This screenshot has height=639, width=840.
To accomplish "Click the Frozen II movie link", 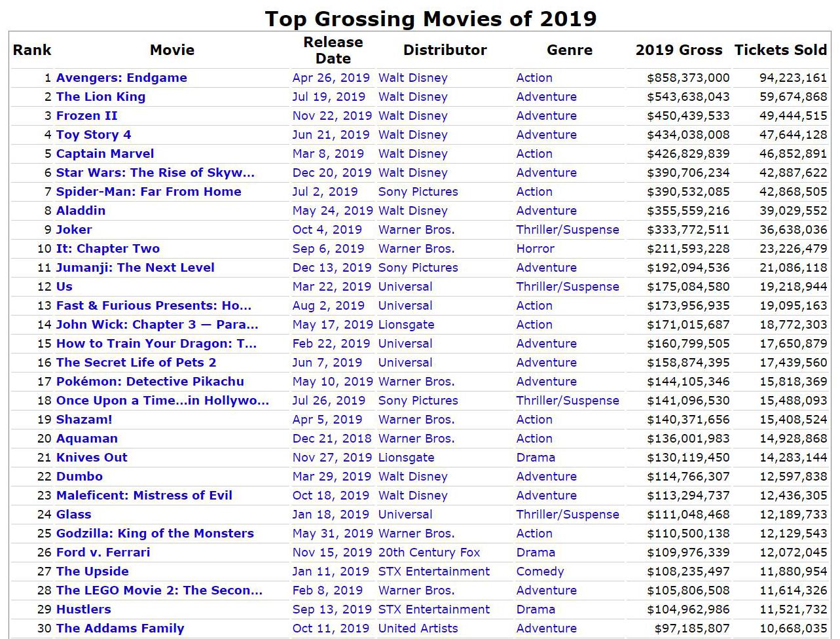I will coord(87,115).
